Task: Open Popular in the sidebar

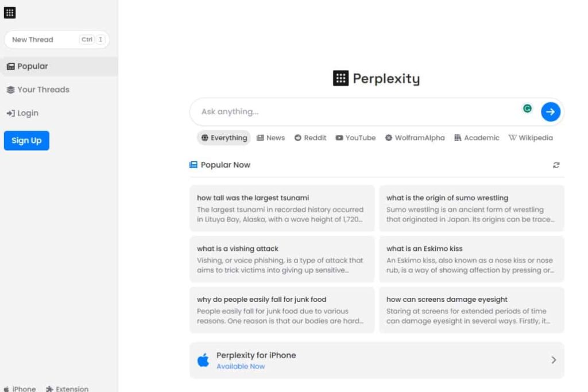Action: [x=59, y=67]
